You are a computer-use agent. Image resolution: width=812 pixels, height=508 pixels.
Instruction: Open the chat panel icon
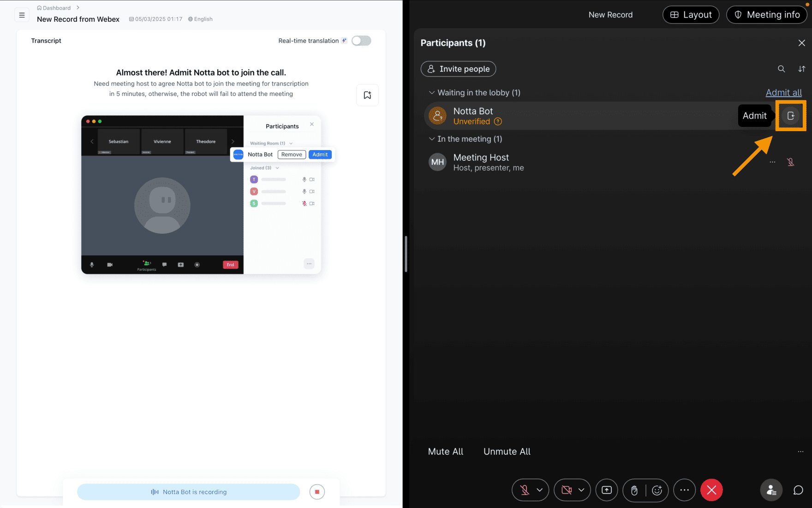coord(798,490)
